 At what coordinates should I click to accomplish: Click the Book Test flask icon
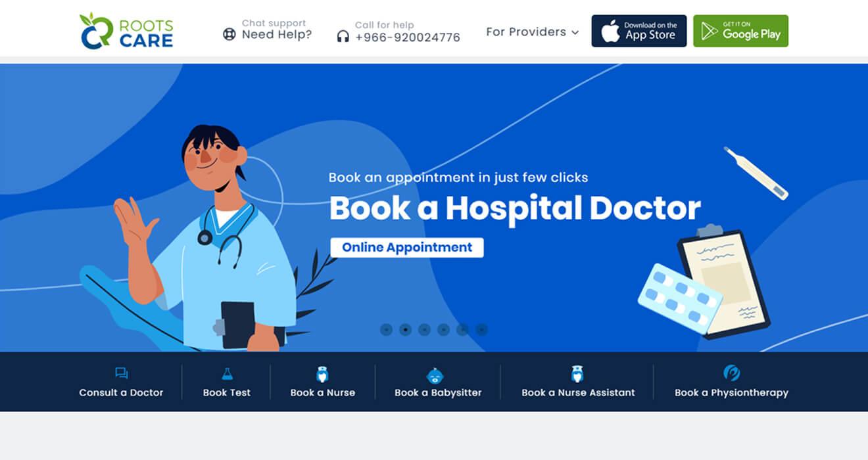(227, 373)
